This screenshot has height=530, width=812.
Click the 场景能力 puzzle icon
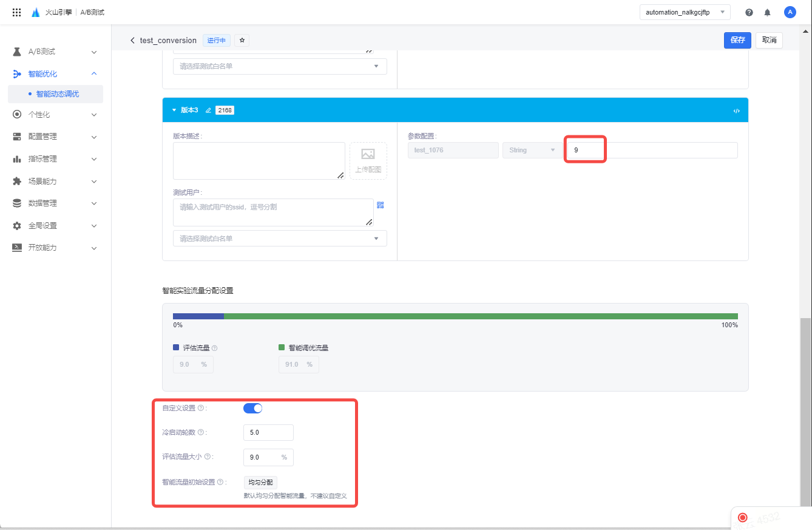pyautogui.click(x=17, y=181)
